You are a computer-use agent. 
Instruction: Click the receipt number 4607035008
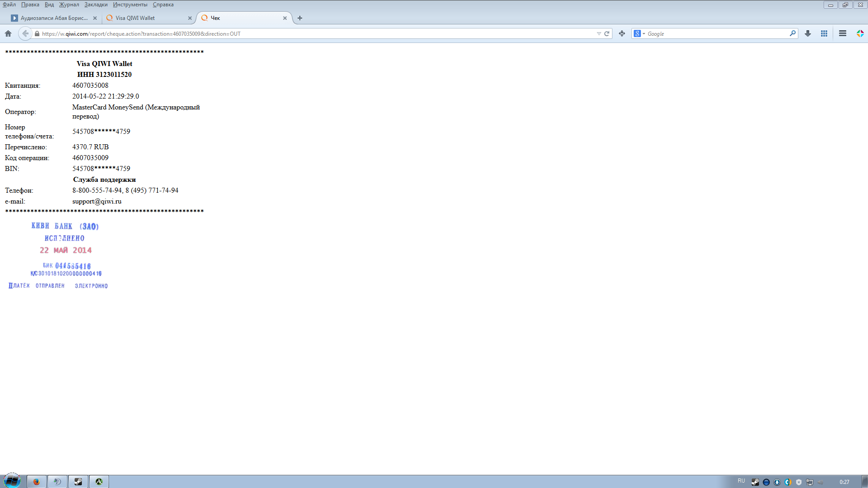pos(90,85)
